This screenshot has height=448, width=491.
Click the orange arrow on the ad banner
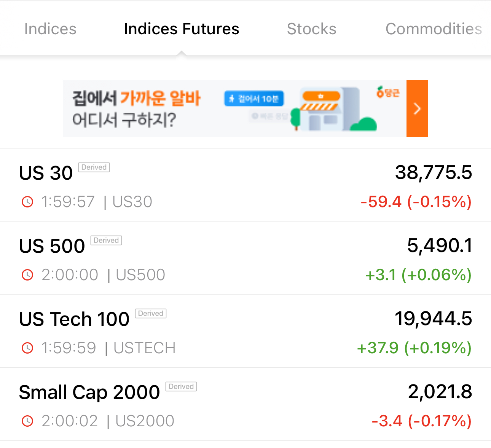coord(417,108)
